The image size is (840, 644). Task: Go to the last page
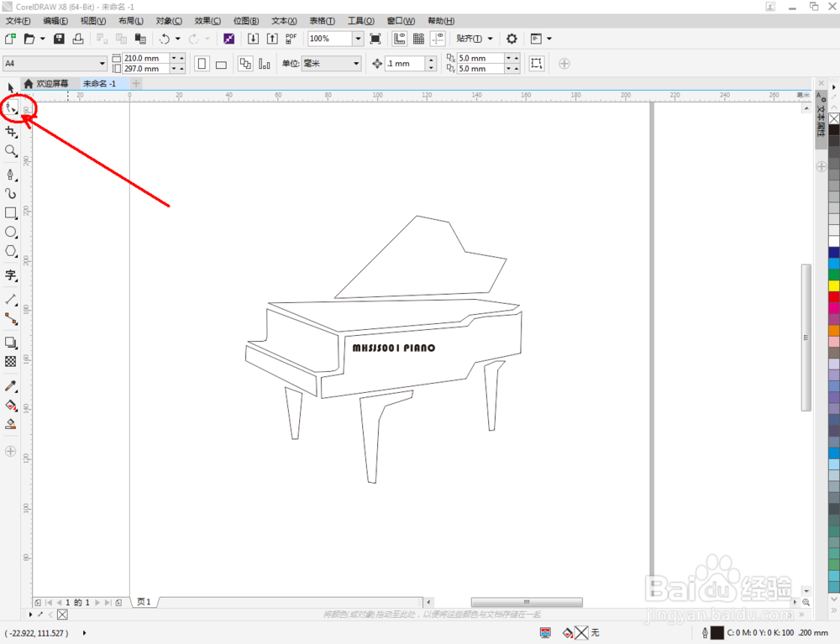(108, 602)
